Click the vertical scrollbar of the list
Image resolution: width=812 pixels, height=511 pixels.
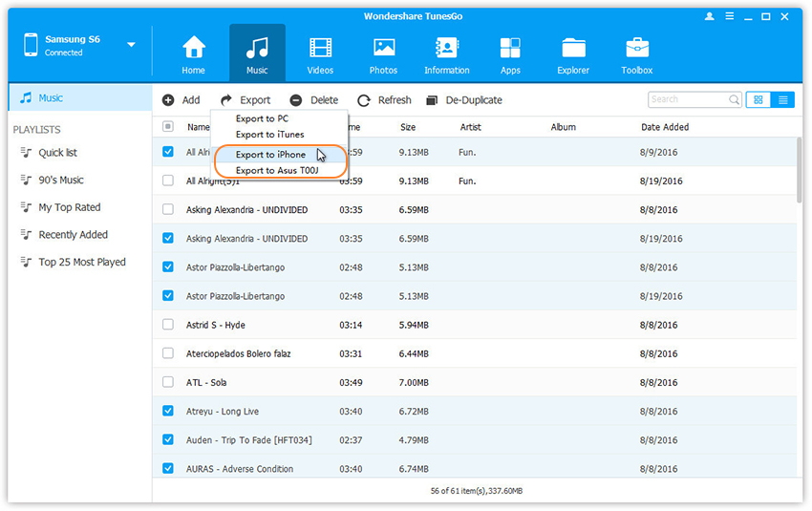tap(800, 170)
